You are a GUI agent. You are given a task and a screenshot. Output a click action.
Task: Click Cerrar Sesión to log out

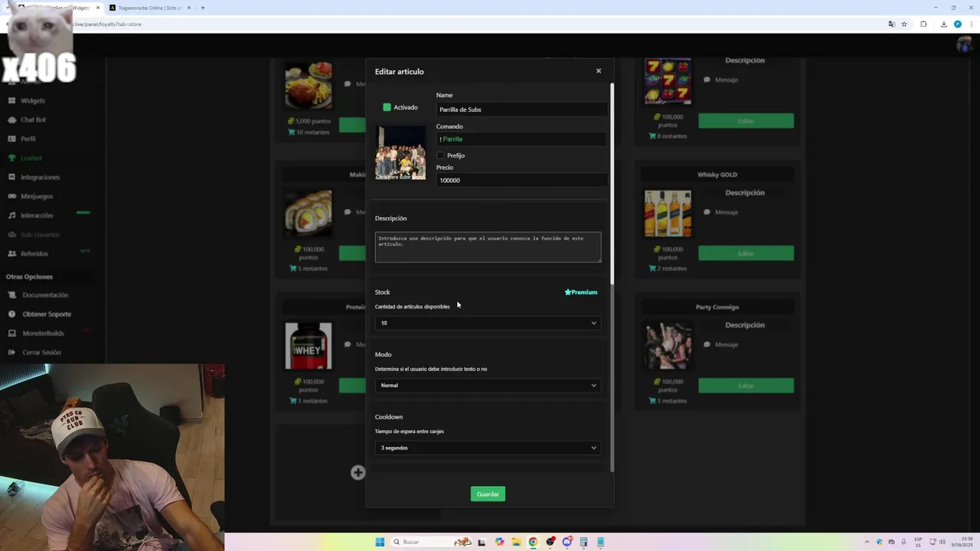[41, 352]
